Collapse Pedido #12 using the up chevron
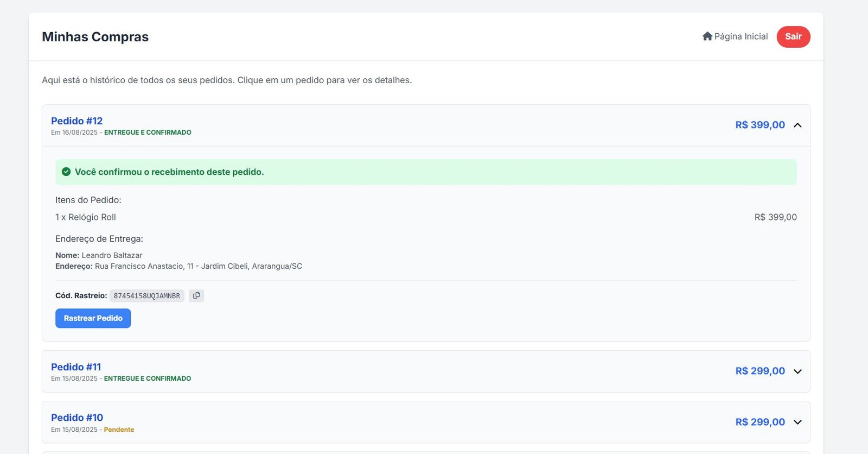868x454 pixels. (x=797, y=125)
